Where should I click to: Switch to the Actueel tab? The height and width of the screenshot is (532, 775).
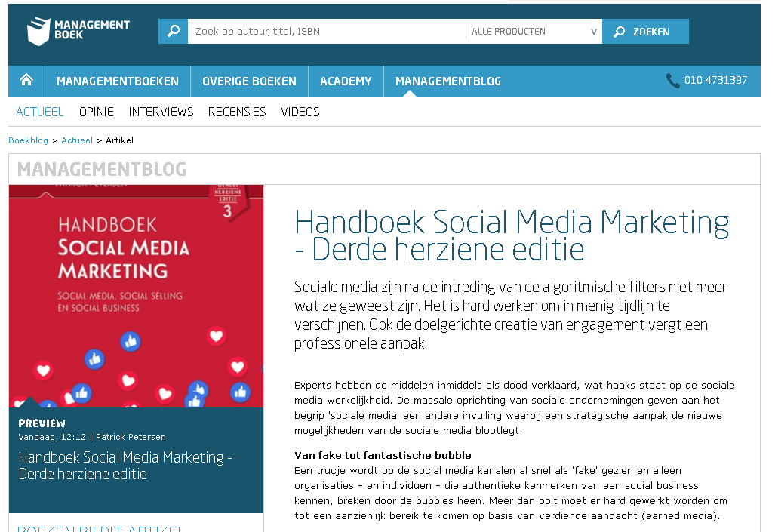click(x=39, y=112)
